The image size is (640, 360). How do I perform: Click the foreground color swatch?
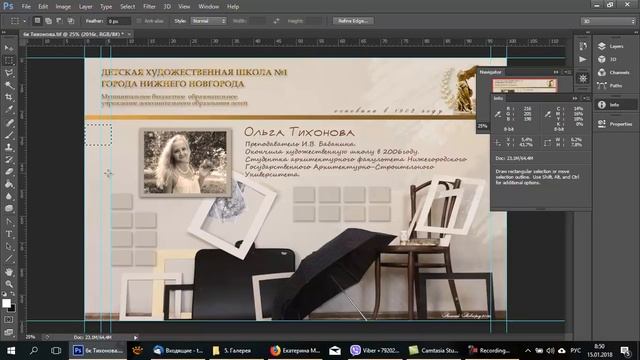[x=6, y=303]
